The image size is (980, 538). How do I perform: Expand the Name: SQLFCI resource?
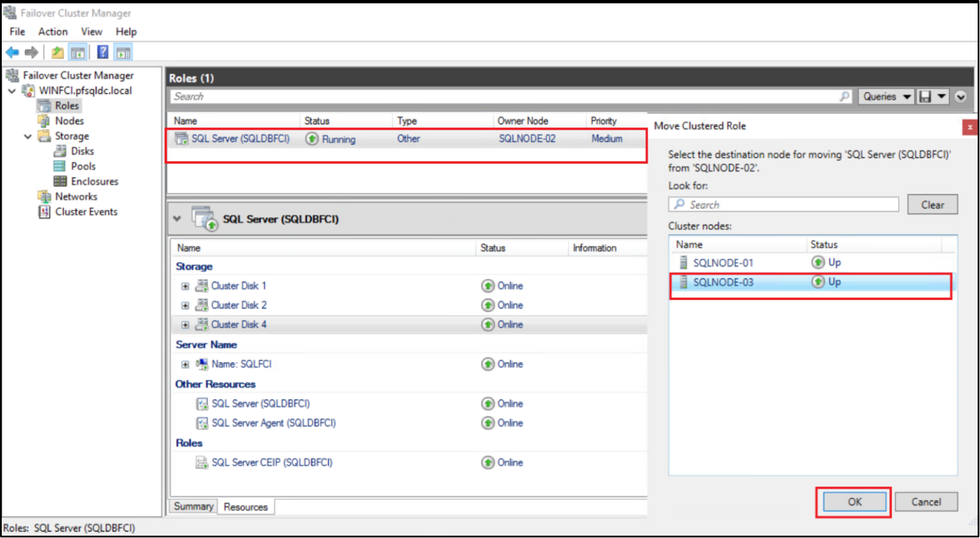click(186, 364)
